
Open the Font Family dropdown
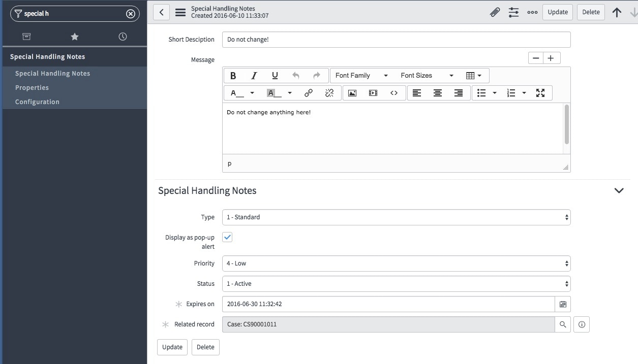[x=361, y=76]
